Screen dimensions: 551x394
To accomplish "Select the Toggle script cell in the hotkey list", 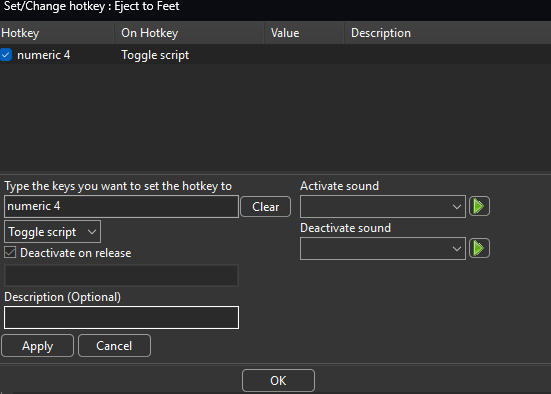I will coord(155,55).
